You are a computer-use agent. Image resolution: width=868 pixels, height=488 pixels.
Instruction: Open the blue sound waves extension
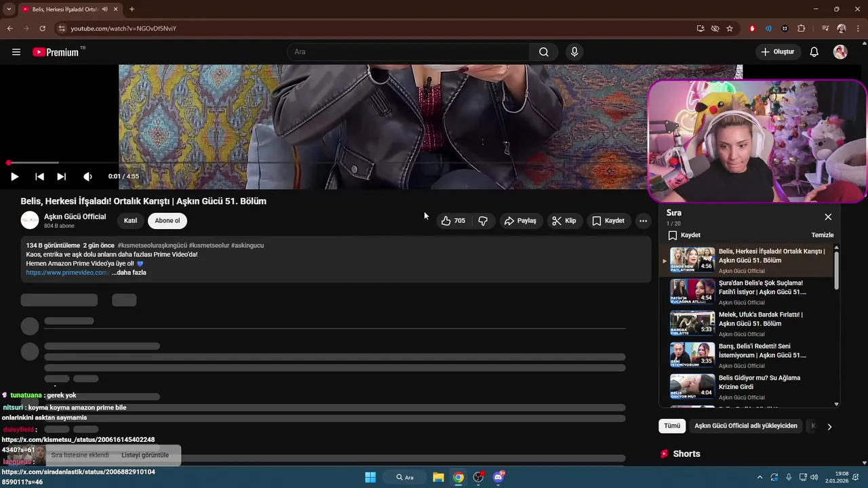768,28
